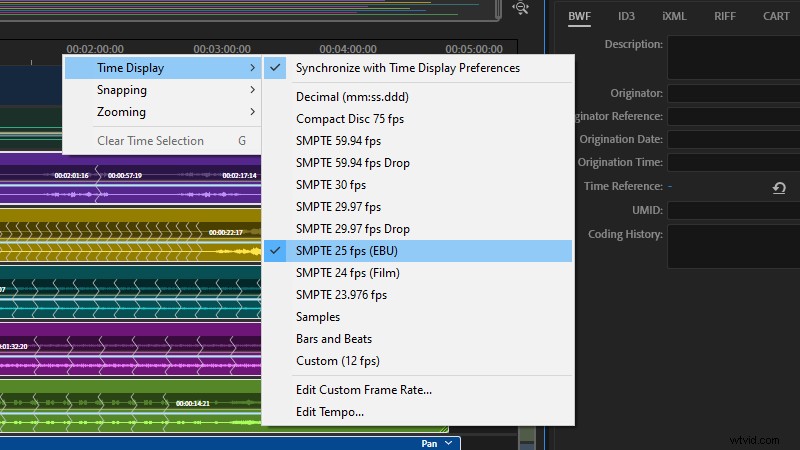The height and width of the screenshot is (450, 800).
Task: Switch to the CART metadata tab
Action: click(x=776, y=16)
